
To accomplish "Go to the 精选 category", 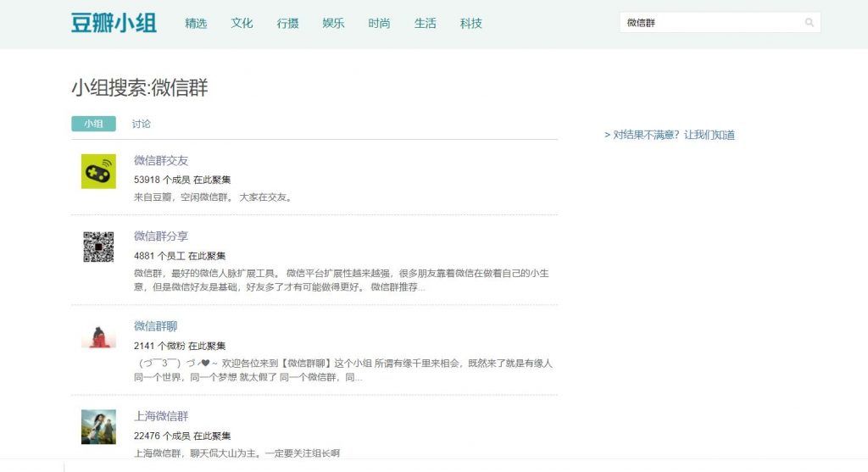I will [196, 23].
